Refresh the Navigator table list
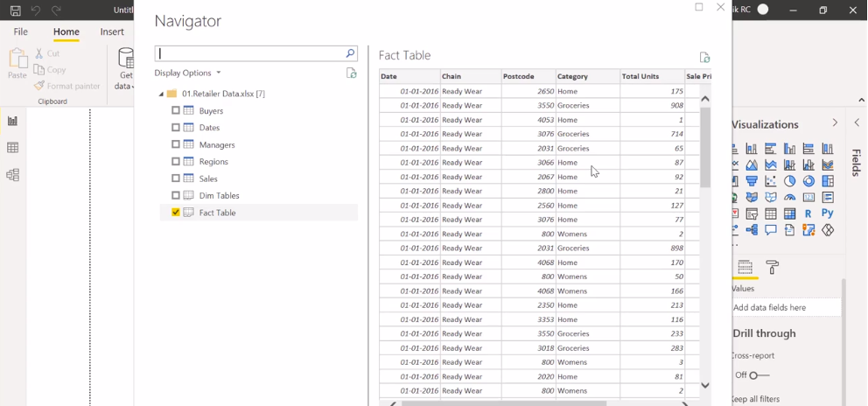The image size is (868, 406). (x=352, y=73)
